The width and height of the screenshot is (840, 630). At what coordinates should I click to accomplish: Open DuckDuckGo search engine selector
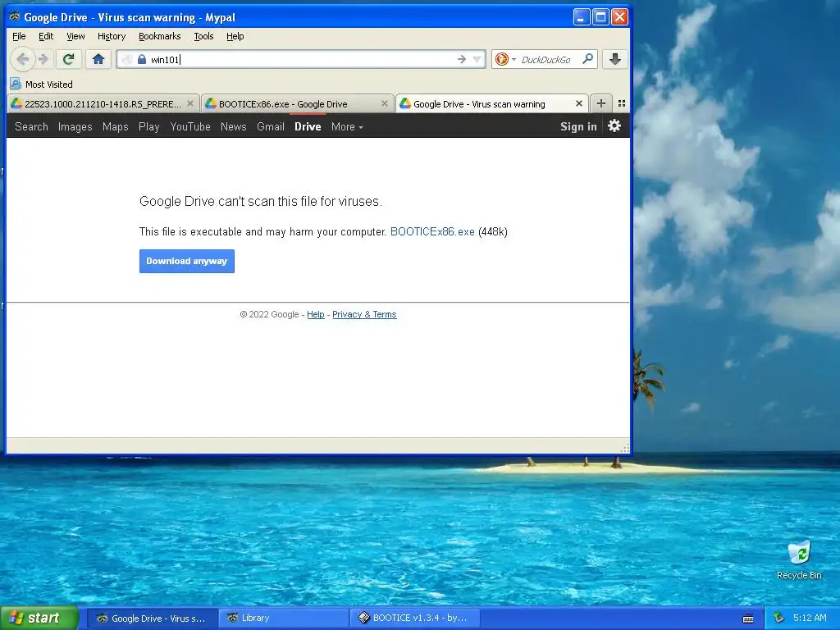[x=505, y=59]
